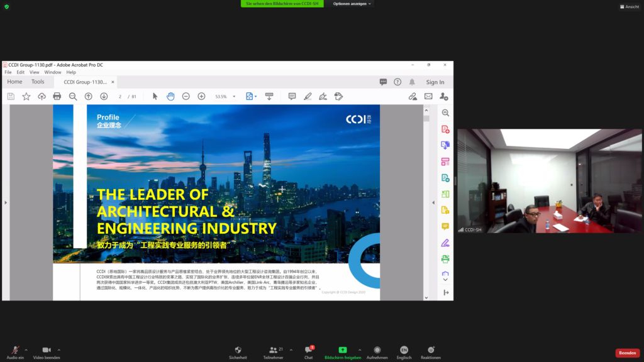Click the vertical scrollbar of the PDF
This screenshot has height=362, width=644.
point(426,201)
